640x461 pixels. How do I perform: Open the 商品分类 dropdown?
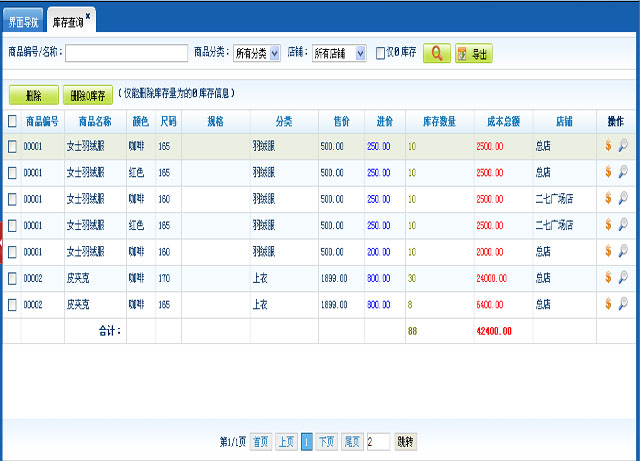tap(256, 53)
